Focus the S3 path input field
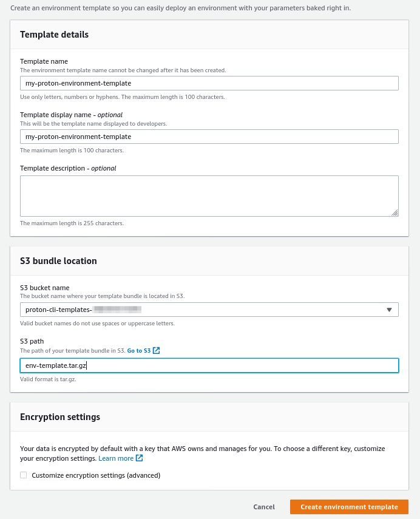 (x=209, y=365)
